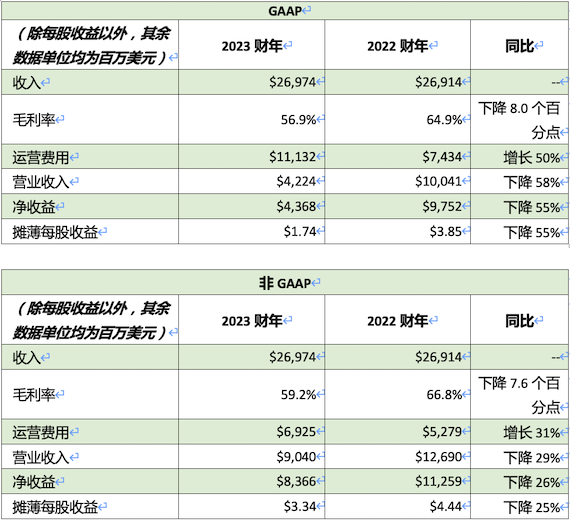
Task: Click the non-GAAP gross margin 59.2% cell
Action: [252, 394]
